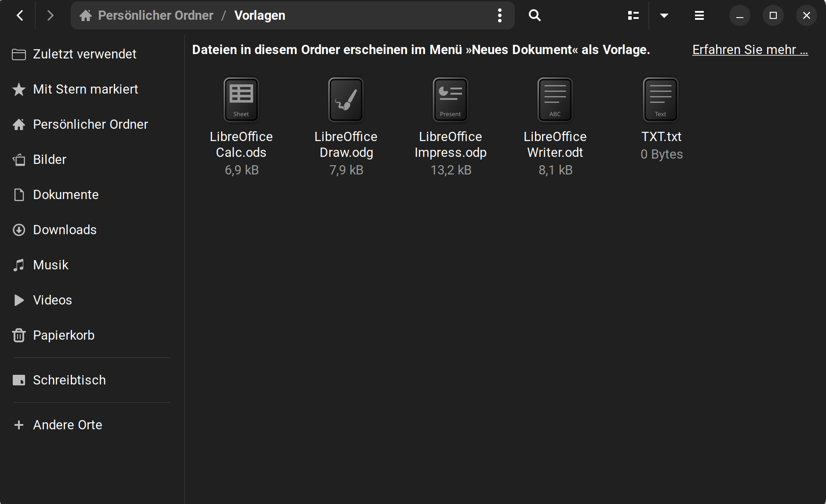Minimize the file manager window

click(740, 16)
